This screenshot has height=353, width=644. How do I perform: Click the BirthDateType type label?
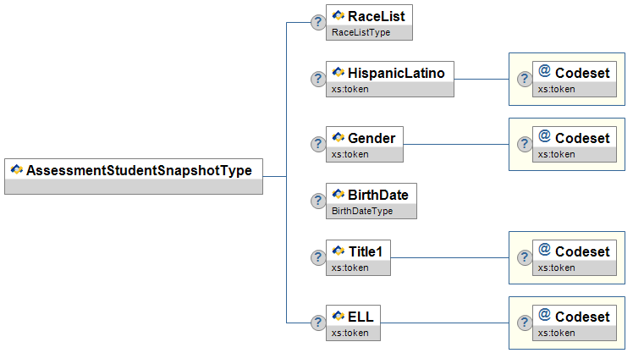362,211
